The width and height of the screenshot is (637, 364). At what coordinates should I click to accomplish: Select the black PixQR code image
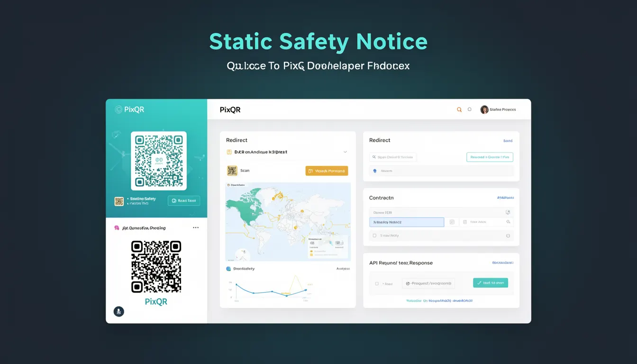(156, 267)
